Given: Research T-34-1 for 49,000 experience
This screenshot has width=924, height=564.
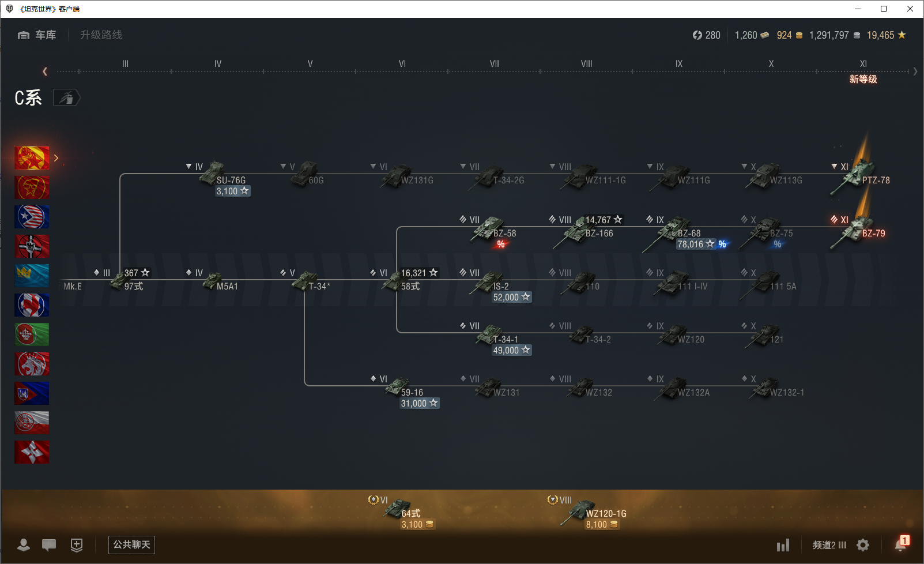Looking at the screenshot, I should [x=512, y=350].
